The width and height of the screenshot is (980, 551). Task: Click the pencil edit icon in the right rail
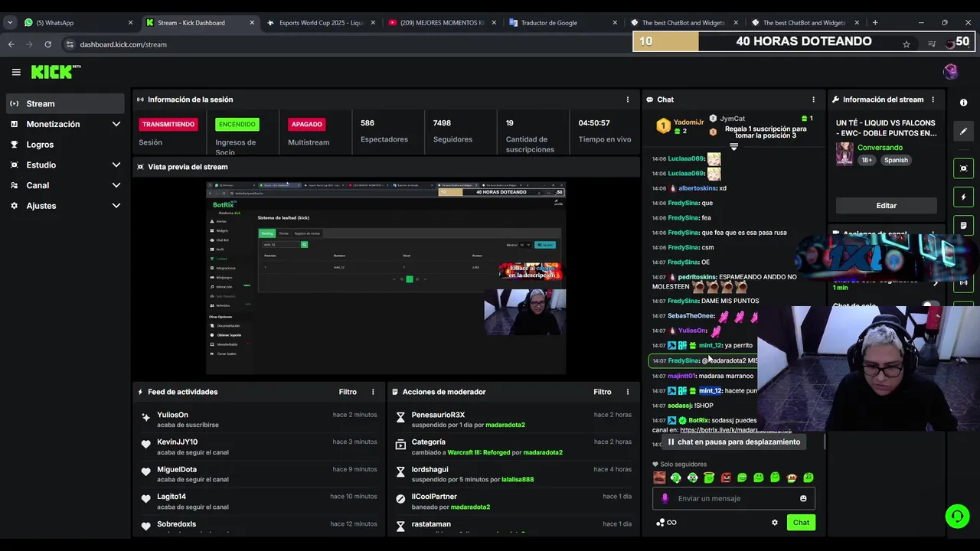[x=963, y=132]
